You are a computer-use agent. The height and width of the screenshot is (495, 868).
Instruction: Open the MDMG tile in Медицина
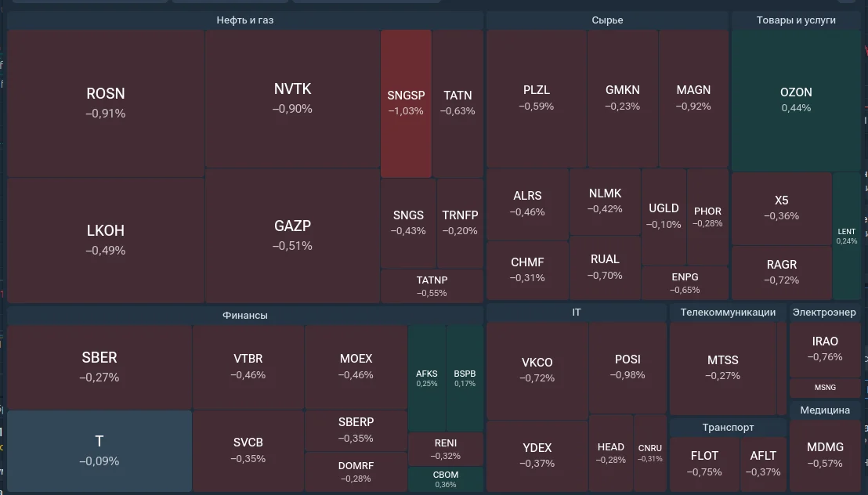click(825, 456)
